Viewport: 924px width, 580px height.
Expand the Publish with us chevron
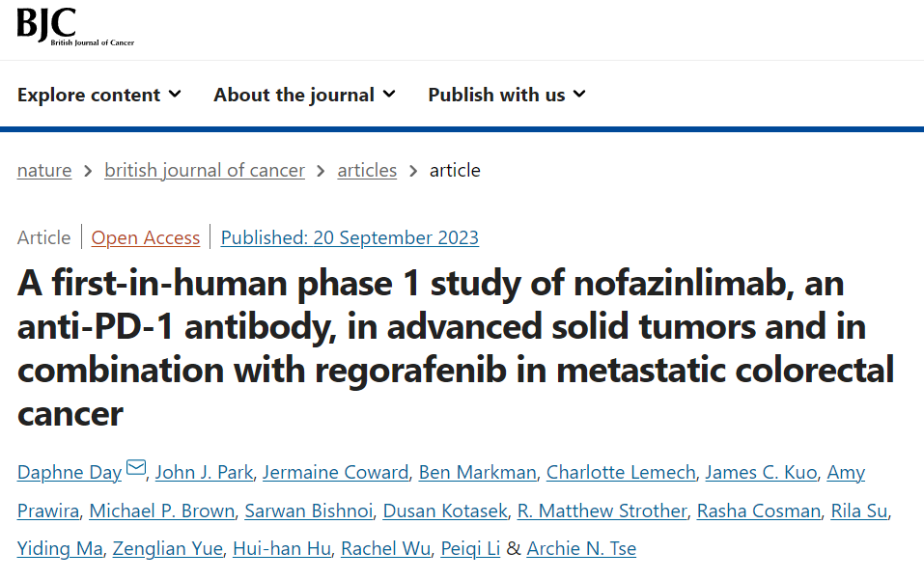pos(579,94)
